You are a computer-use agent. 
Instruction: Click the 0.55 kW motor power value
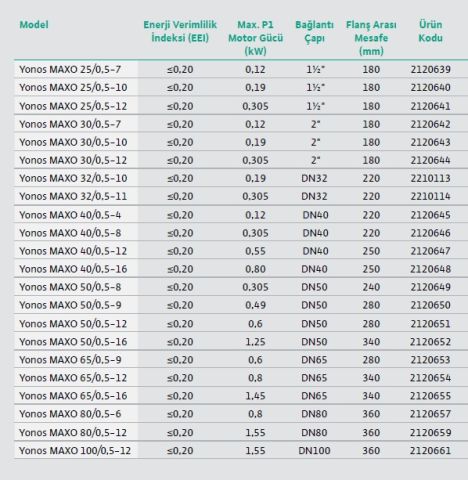click(x=255, y=251)
